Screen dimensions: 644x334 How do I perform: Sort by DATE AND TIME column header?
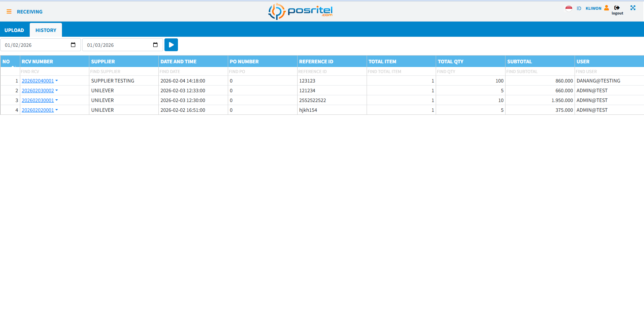pyautogui.click(x=193, y=62)
